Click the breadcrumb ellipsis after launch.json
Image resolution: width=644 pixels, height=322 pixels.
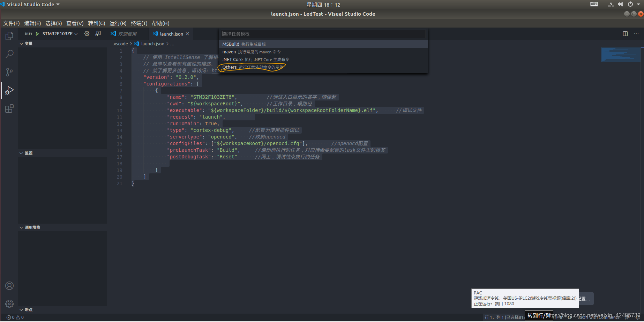[x=172, y=44]
